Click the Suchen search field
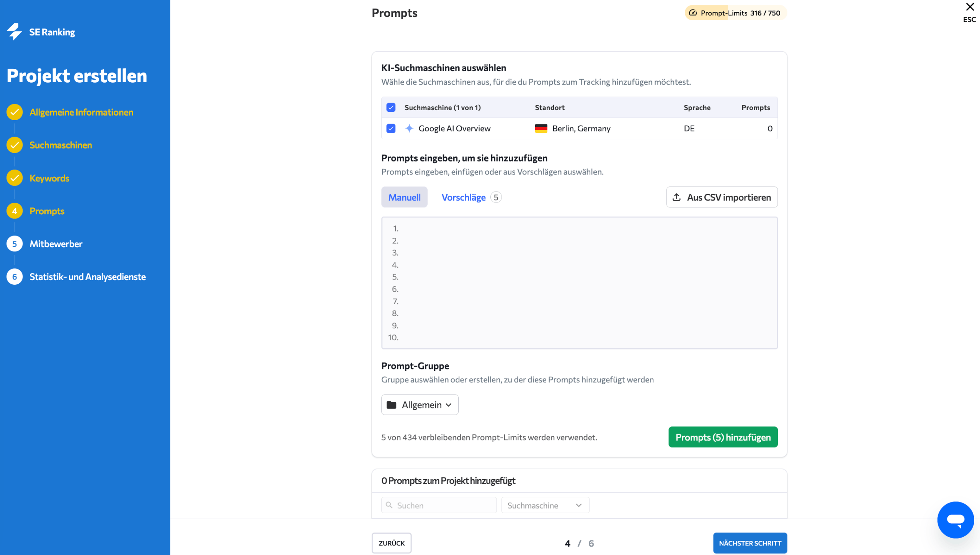980x555 pixels. click(x=439, y=505)
